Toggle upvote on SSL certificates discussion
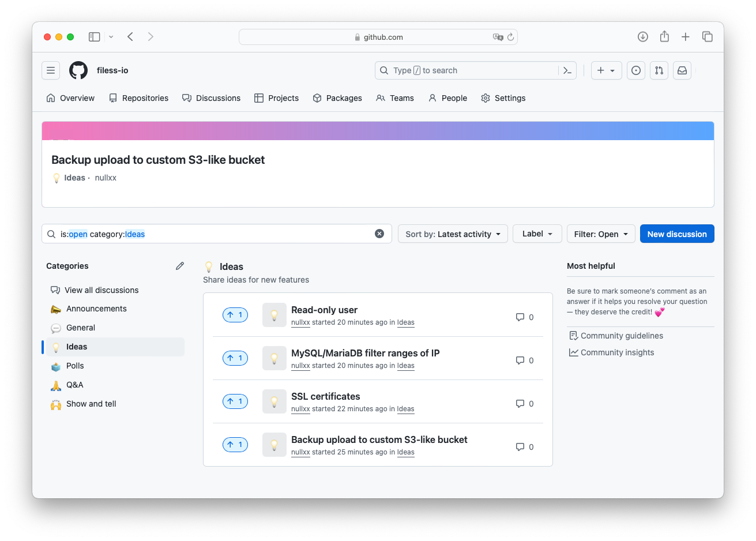 235,401
